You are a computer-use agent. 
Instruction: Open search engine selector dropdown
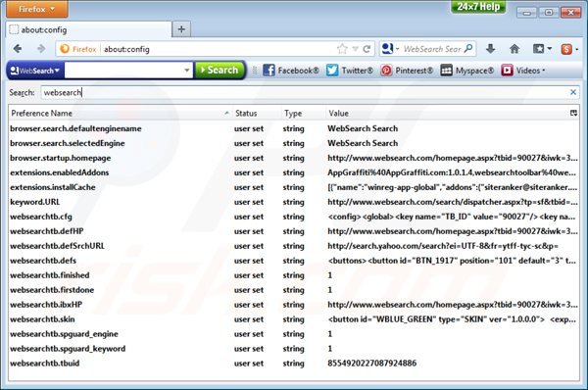(390, 49)
